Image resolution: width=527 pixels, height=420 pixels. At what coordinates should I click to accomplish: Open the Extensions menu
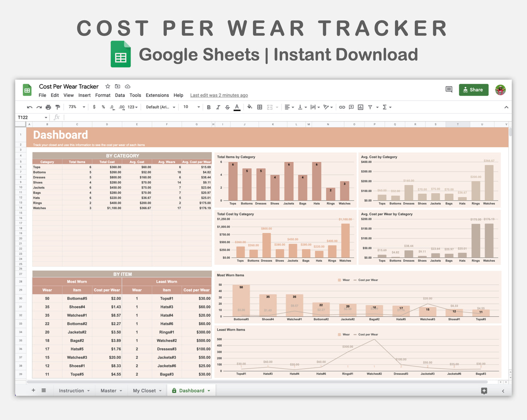click(157, 95)
